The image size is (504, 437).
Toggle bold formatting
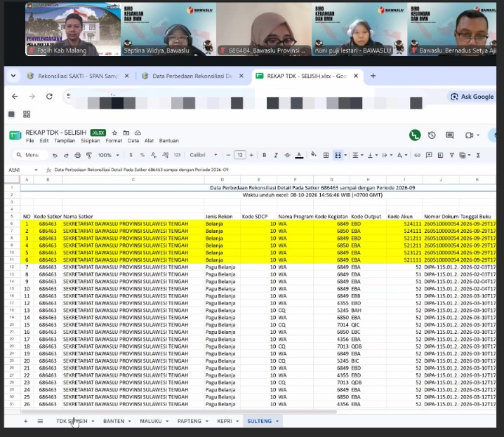tap(264, 155)
